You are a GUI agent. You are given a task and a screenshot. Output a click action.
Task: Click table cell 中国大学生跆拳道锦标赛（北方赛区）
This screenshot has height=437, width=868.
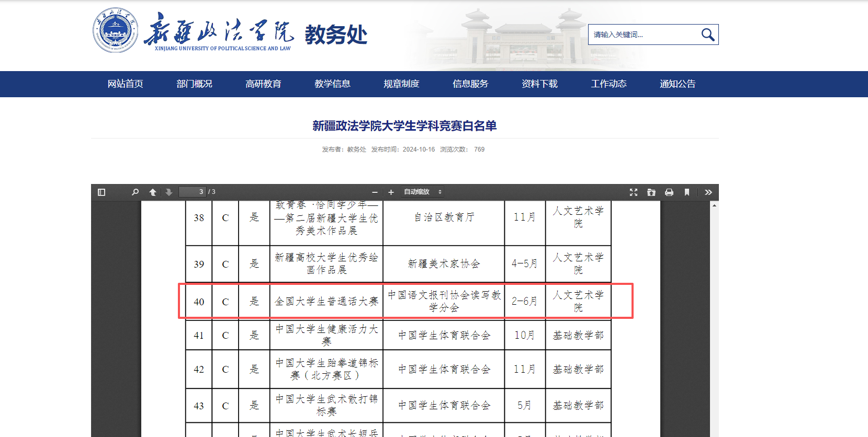(x=326, y=369)
